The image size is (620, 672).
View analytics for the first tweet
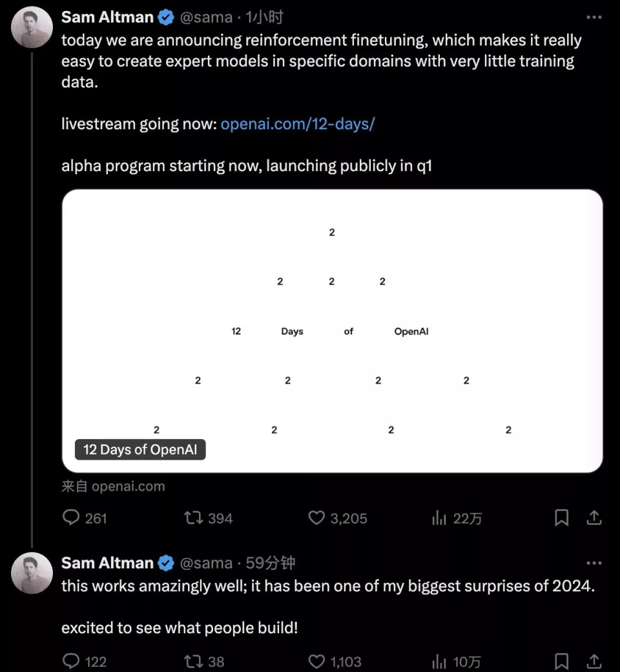click(439, 518)
